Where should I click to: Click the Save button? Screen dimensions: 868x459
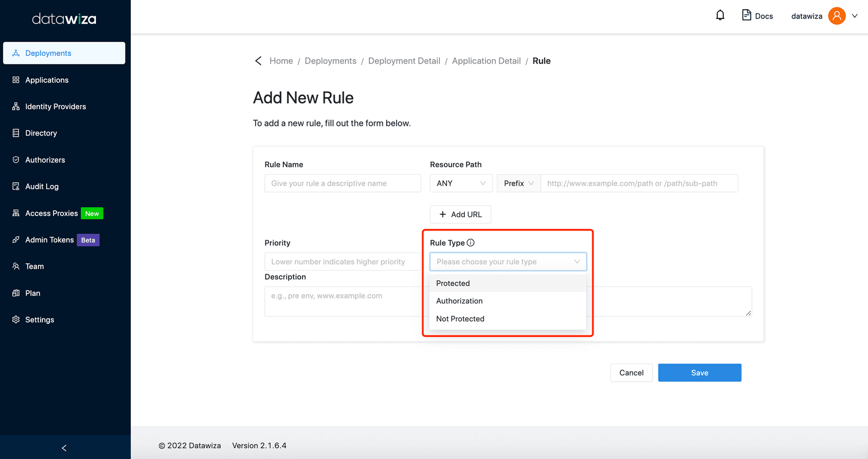700,373
